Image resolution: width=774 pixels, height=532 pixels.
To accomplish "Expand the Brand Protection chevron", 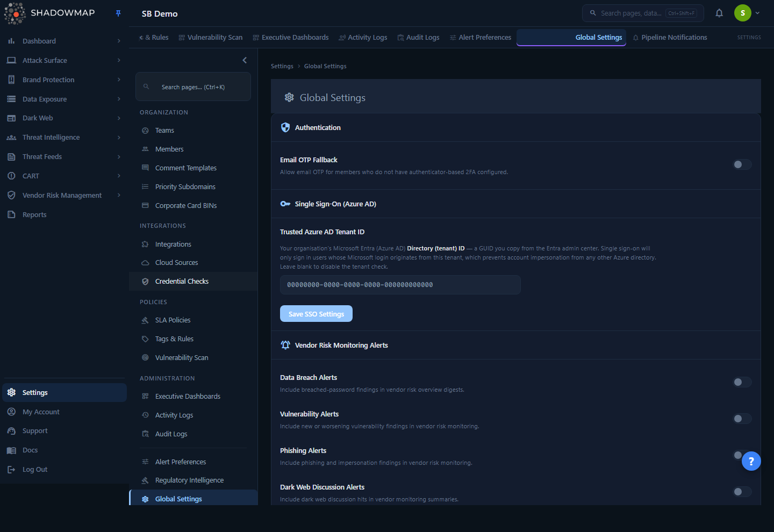I will click(119, 80).
